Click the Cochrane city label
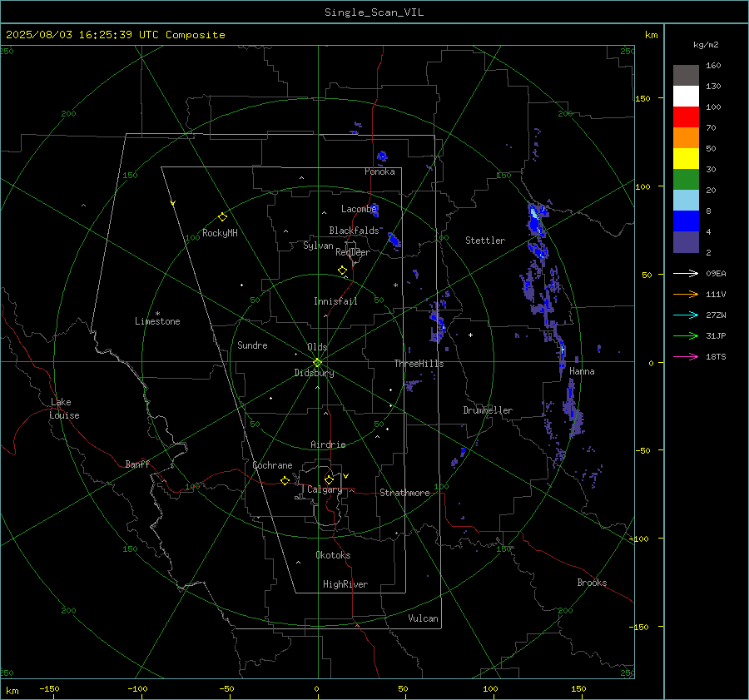This screenshot has height=700, width=749. [x=272, y=465]
